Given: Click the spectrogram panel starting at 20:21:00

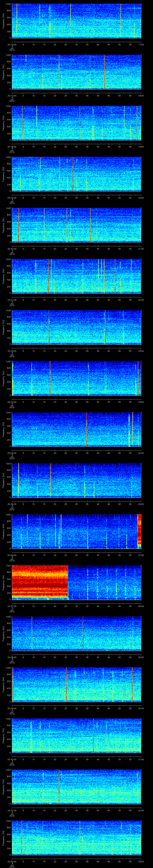Looking at the screenshot, I should coord(76,276).
